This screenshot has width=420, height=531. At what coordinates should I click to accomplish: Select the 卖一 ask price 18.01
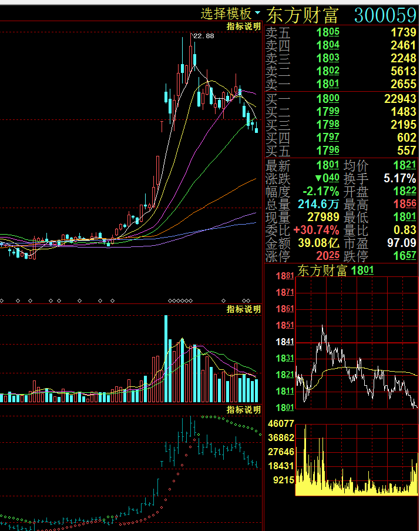[x=328, y=84]
